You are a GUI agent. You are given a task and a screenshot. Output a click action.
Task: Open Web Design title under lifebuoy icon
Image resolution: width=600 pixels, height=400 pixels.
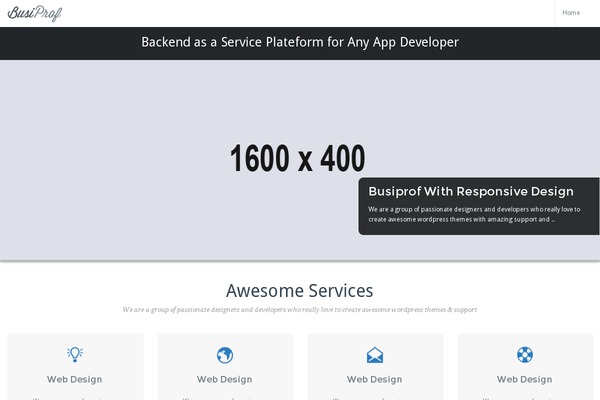tap(525, 379)
